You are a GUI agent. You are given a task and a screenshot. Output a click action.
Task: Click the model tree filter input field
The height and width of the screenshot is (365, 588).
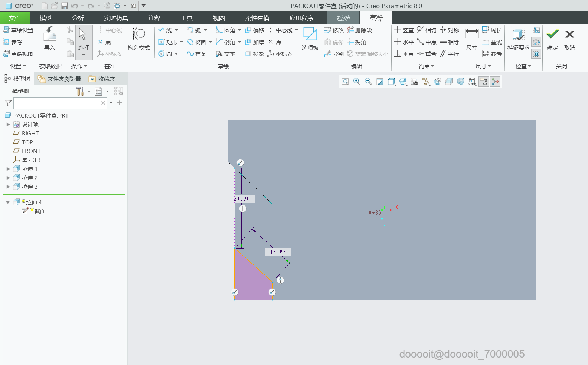point(56,103)
